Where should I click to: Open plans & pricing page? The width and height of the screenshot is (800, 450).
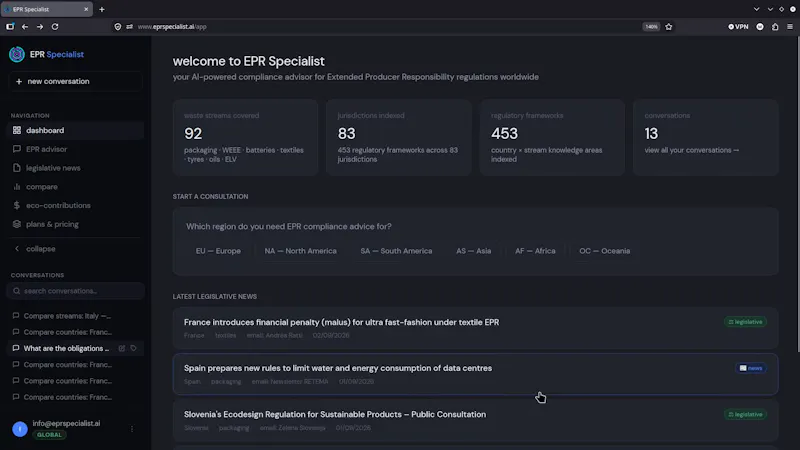click(x=75, y=224)
